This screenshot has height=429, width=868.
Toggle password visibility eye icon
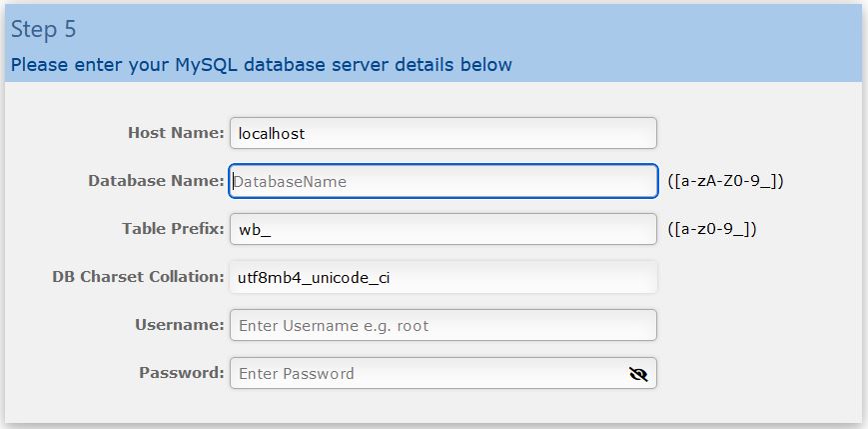pos(638,374)
